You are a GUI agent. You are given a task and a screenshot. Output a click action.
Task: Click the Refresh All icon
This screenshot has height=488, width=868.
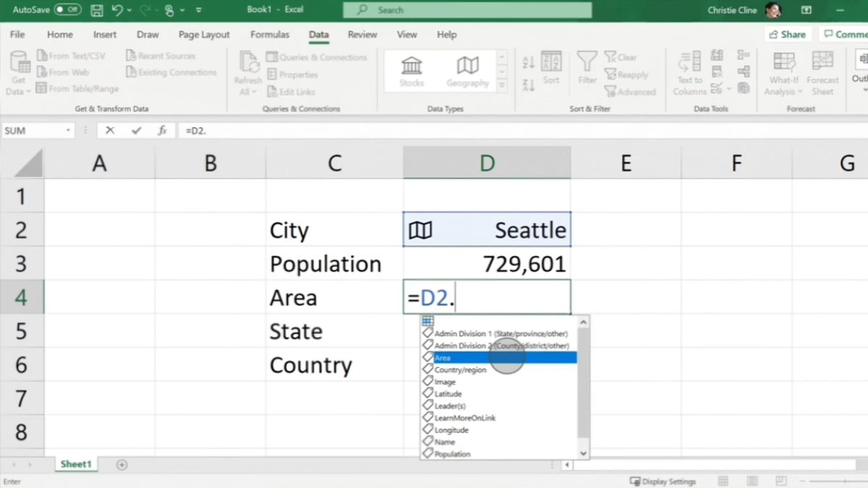pos(249,62)
